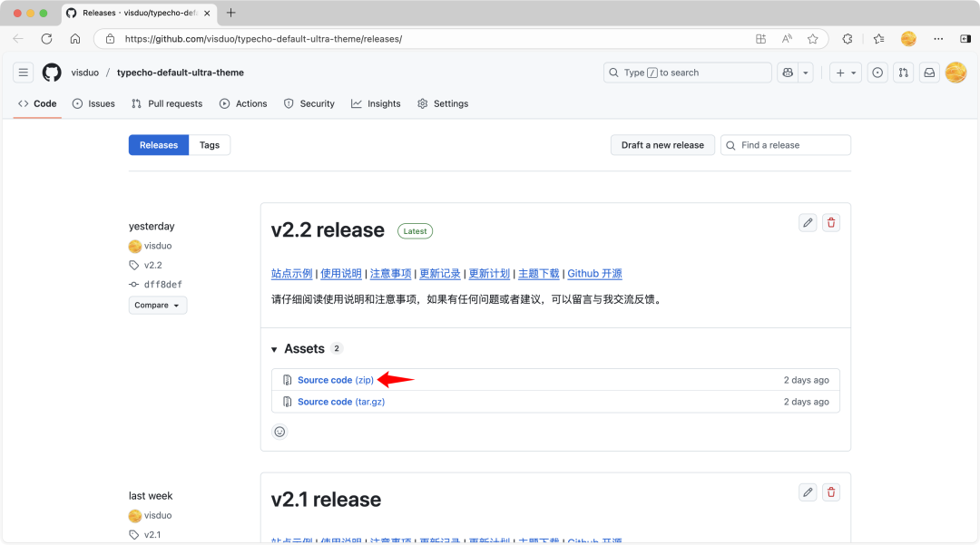Switch to the Issues tab
Viewport: 980px width, 545px height.
pyautogui.click(x=93, y=103)
